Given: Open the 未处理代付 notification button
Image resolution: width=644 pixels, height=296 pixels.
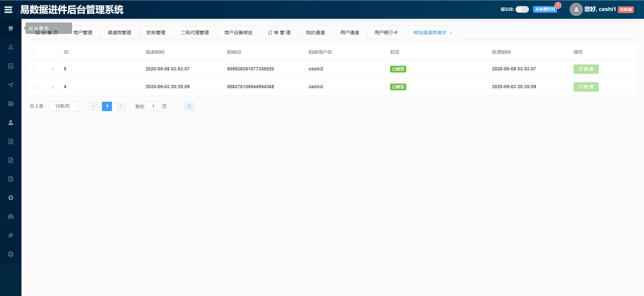Looking at the screenshot, I should click(x=545, y=9).
